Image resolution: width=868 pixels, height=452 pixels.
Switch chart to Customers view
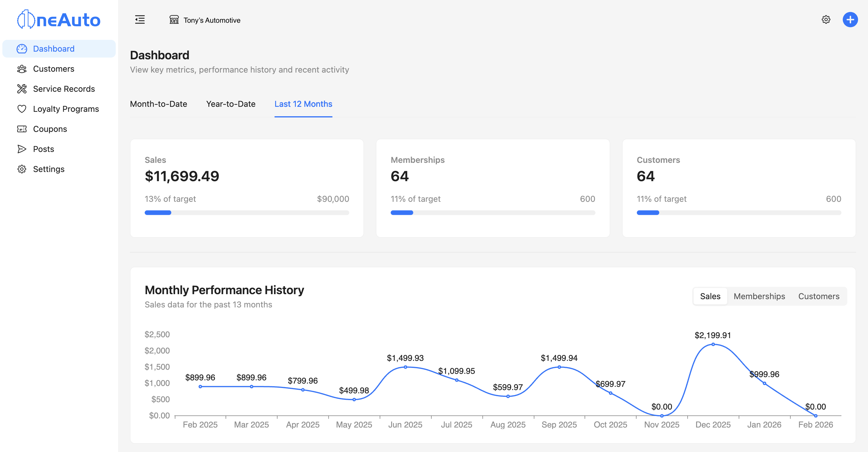pos(818,297)
